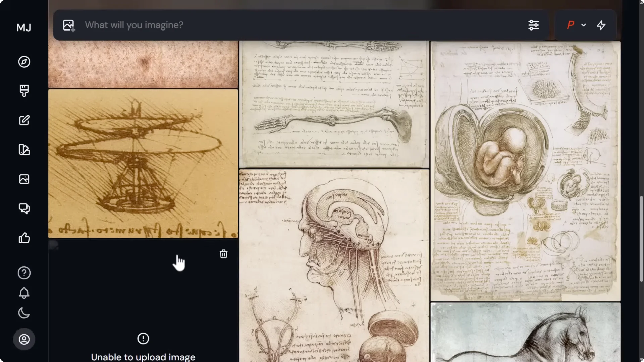Open the Chat panel from the sidebar
The image size is (644, 362).
pos(24,208)
